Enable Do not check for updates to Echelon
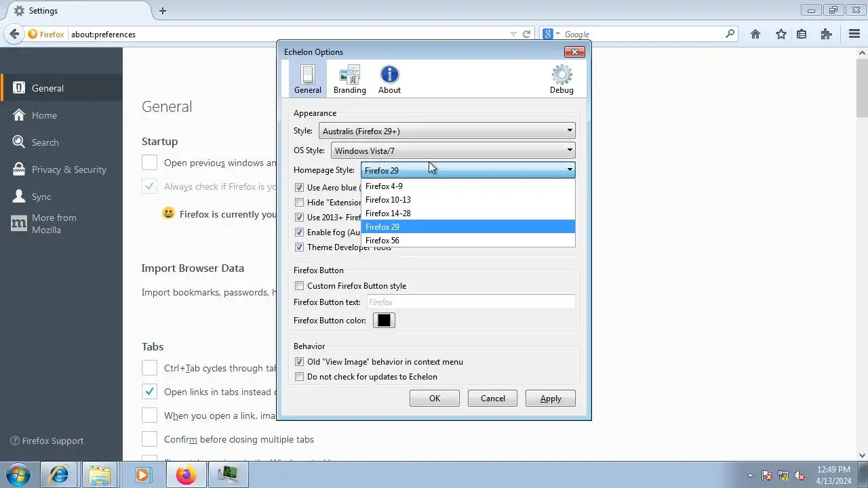868x488 pixels. click(x=300, y=377)
